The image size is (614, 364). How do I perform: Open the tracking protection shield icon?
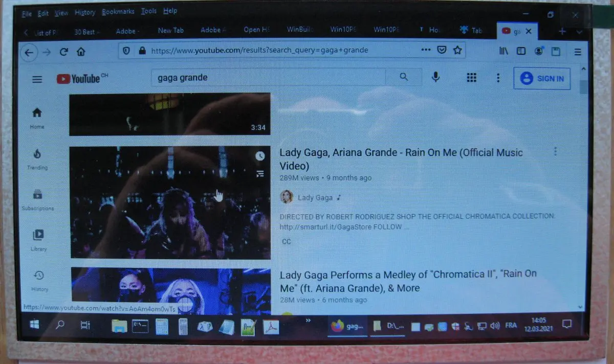(x=127, y=51)
